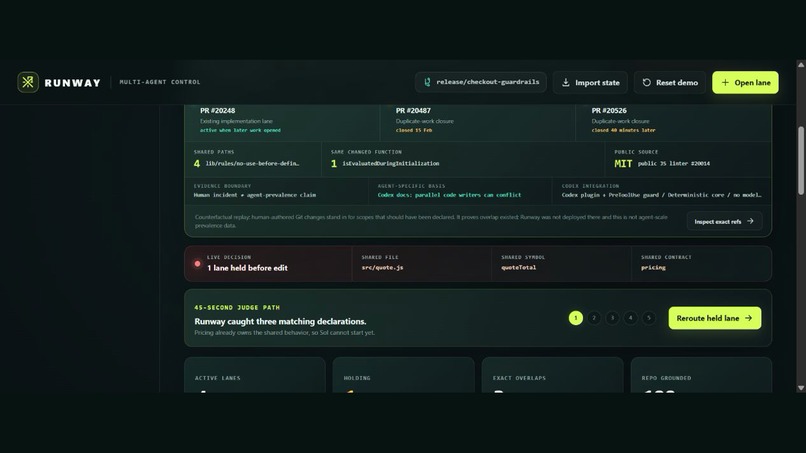Click the Runway logo icon

pos(28,82)
